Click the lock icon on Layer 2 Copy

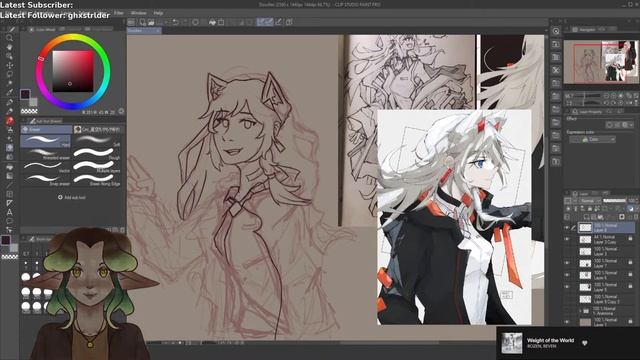pos(631,239)
